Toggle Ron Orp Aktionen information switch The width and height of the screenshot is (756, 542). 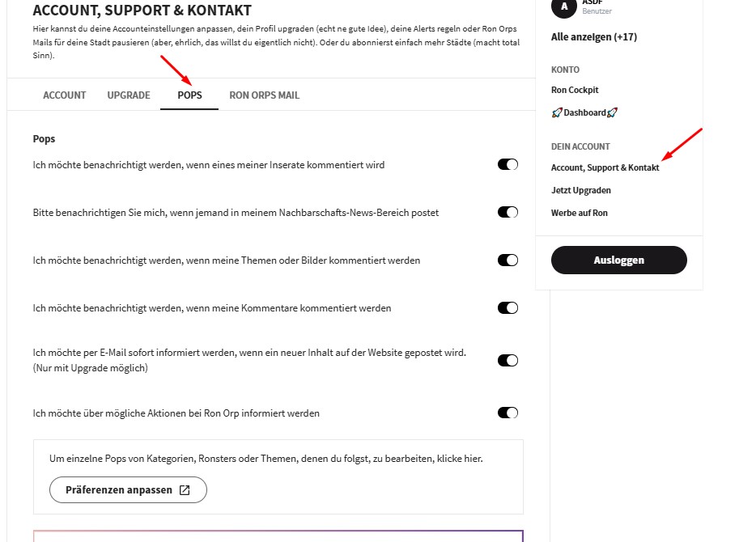[x=508, y=413]
